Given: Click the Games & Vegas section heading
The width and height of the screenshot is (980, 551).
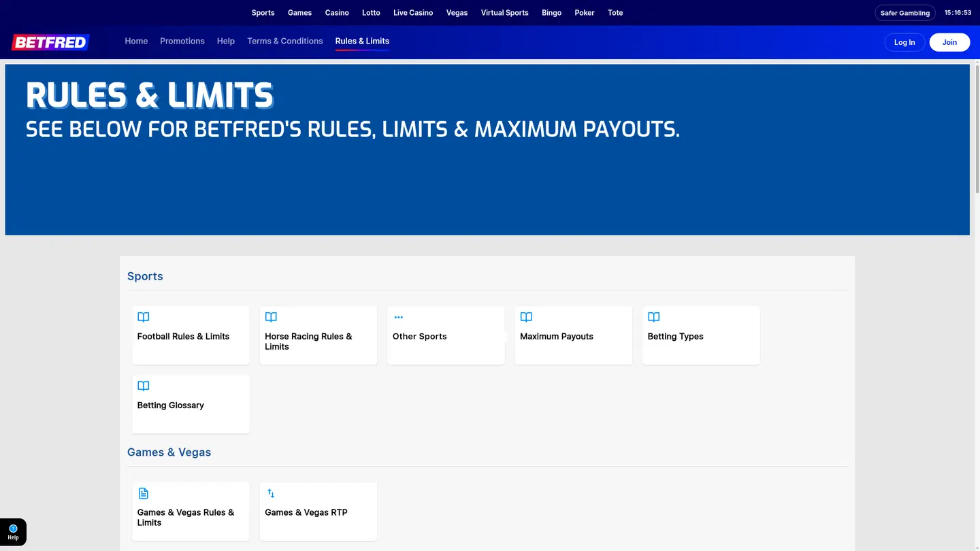Looking at the screenshot, I should point(169,452).
